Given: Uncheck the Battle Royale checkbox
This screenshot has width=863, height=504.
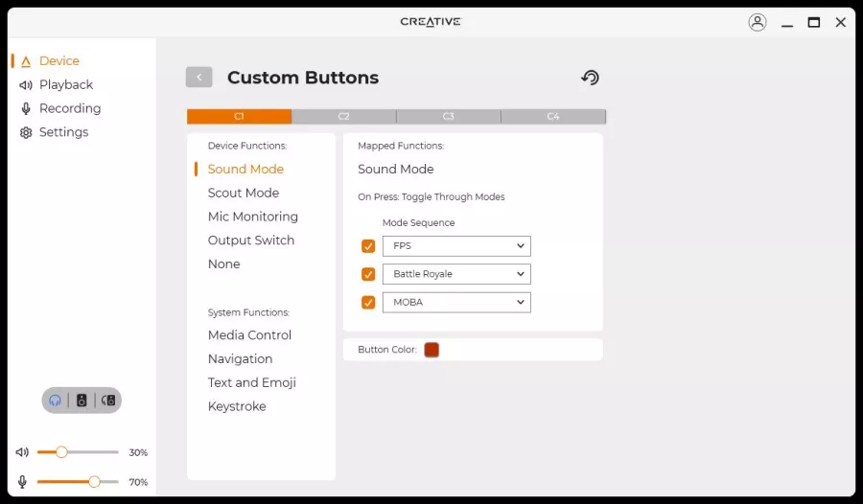Looking at the screenshot, I should click(x=368, y=274).
